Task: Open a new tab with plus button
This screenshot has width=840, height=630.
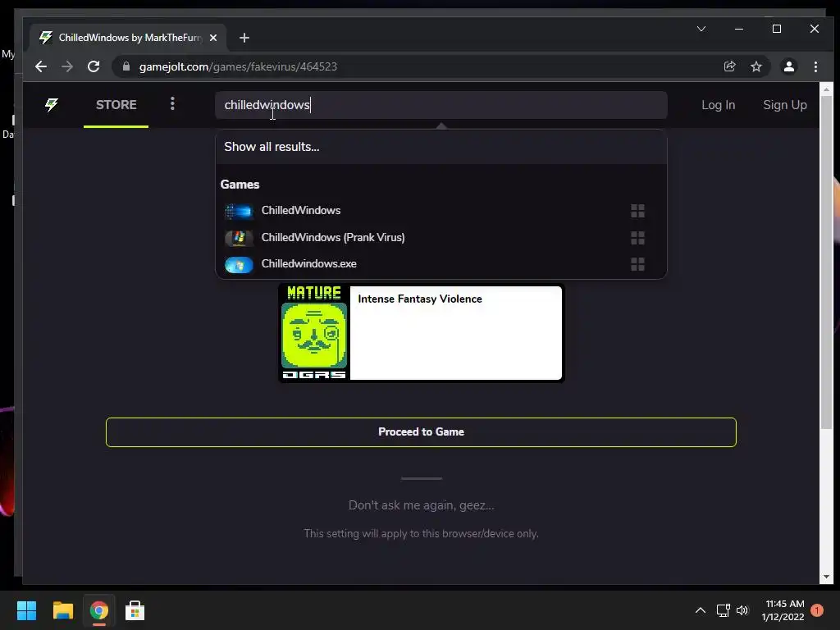Action: [244, 38]
